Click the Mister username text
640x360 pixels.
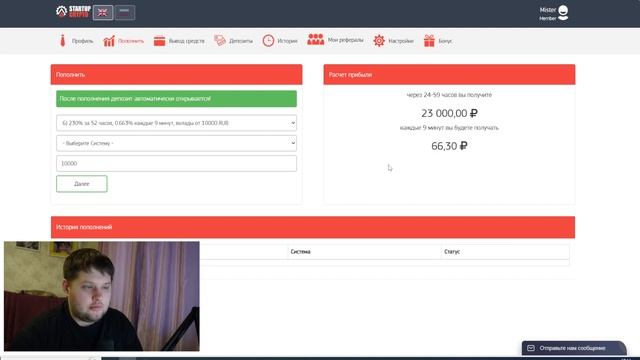tap(548, 10)
